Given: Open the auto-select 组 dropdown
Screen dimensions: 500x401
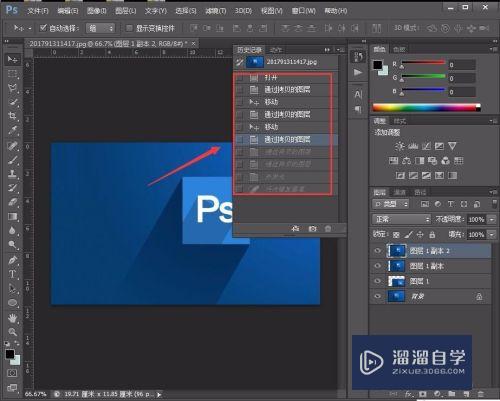Looking at the screenshot, I should [100, 28].
